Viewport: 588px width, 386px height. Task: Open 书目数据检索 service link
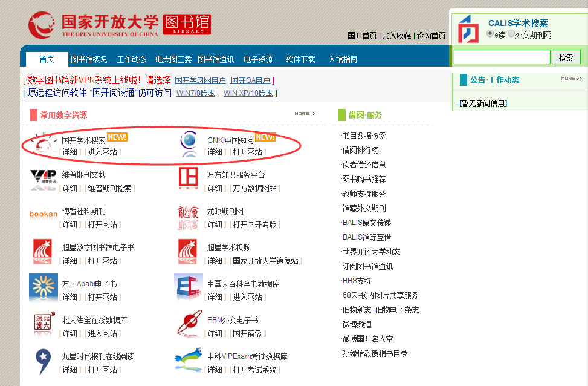click(364, 136)
